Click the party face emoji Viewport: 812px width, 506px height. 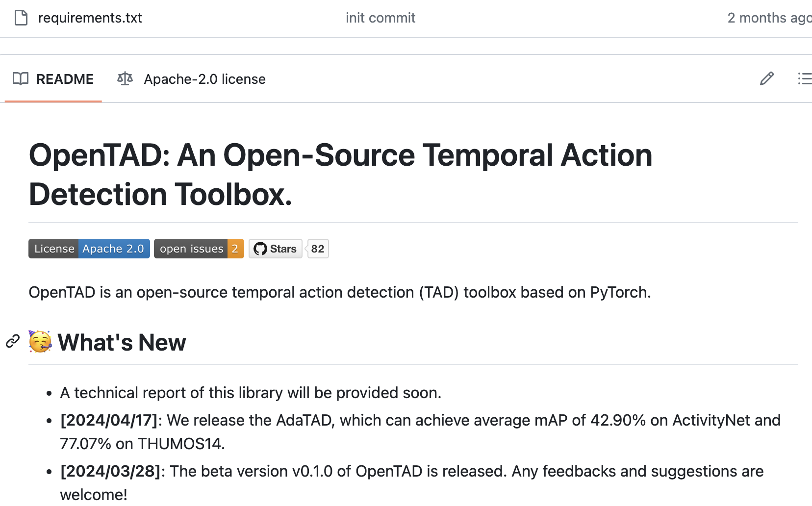coord(40,341)
